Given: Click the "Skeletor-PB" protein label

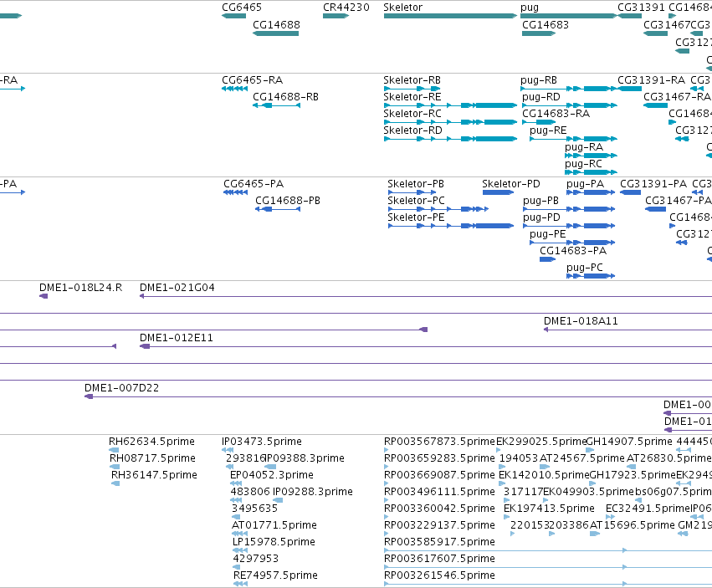Looking at the screenshot, I should click(416, 184).
